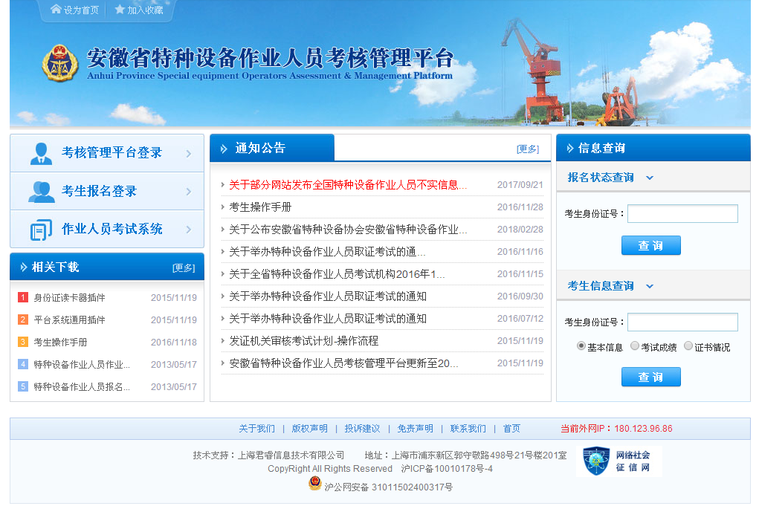The image size is (759, 532).
Task: Select the 考试成绩 radio button
Action: pyautogui.click(x=635, y=346)
